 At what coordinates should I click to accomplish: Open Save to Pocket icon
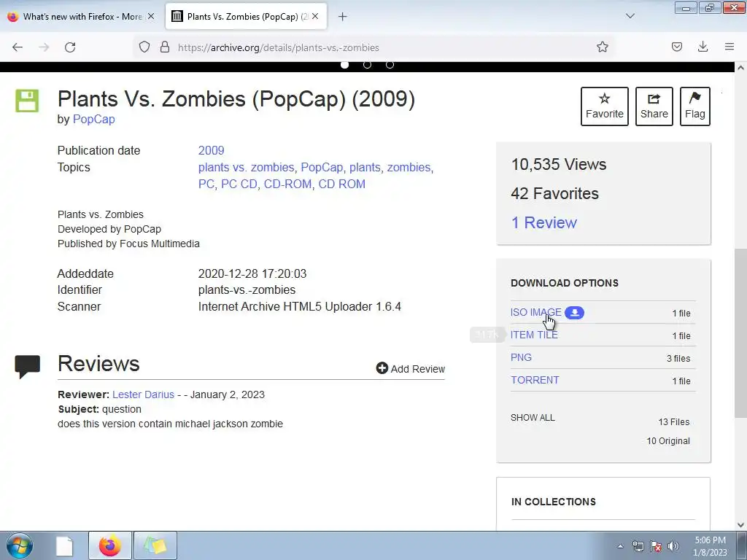pyautogui.click(x=677, y=47)
